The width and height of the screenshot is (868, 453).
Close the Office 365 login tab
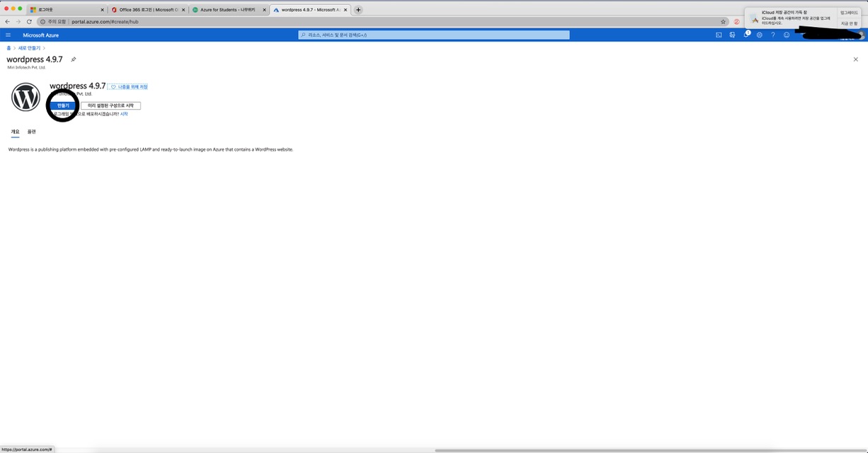point(183,10)
